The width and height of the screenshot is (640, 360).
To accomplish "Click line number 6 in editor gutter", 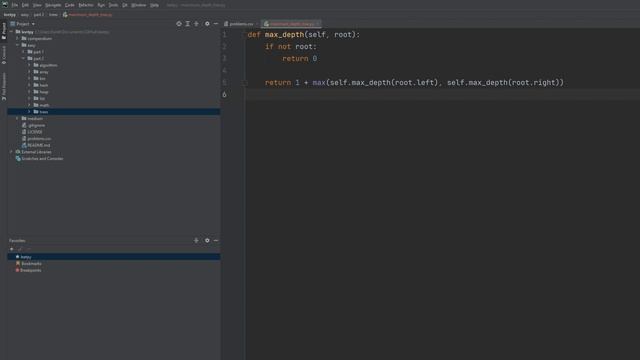I will (224, 95).
